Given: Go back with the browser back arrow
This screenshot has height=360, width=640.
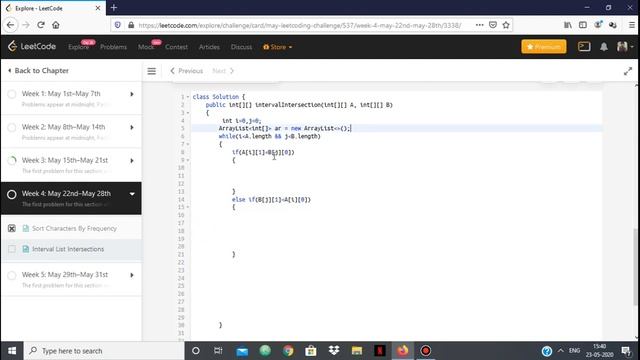Looking at the screenshot, I should pos(11,25).
